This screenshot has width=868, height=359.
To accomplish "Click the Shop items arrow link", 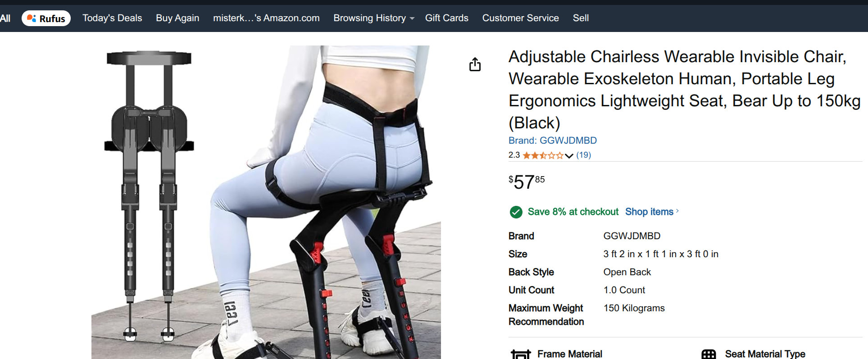I will [652, 212].
